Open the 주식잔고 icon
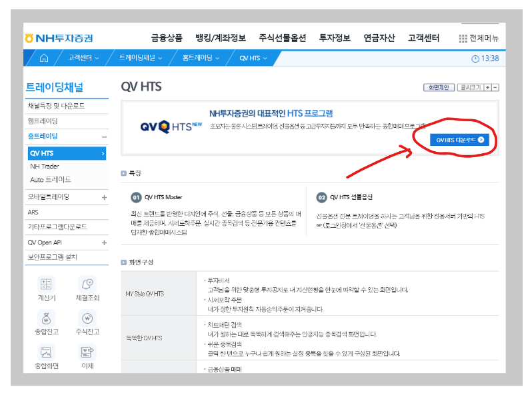The width and height of the screenshot is (532, 393). [x=87, y=318]
